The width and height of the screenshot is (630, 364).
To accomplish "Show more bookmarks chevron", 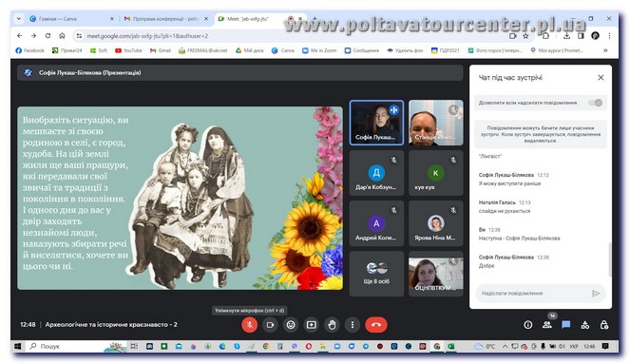I will click(x=605, y=50).
